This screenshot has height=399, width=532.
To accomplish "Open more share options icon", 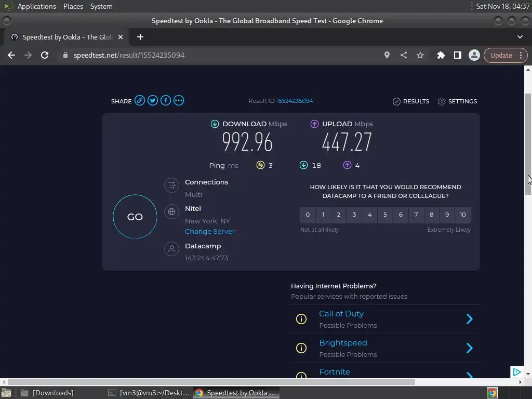I will (179, 100).
